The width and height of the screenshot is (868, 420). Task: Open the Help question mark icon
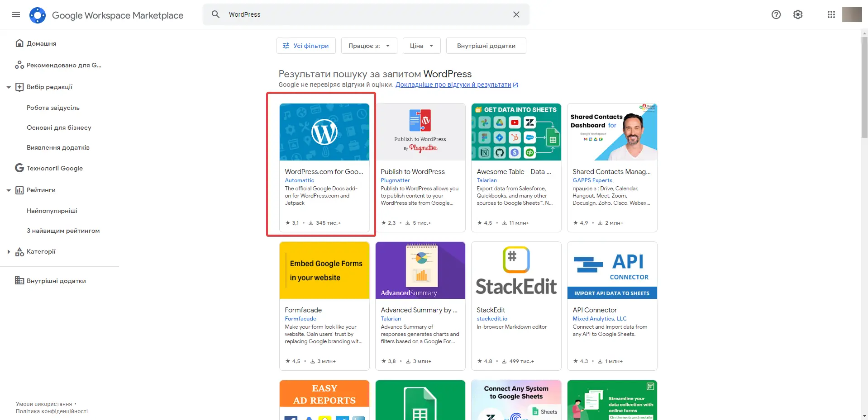tap(776, 14)
